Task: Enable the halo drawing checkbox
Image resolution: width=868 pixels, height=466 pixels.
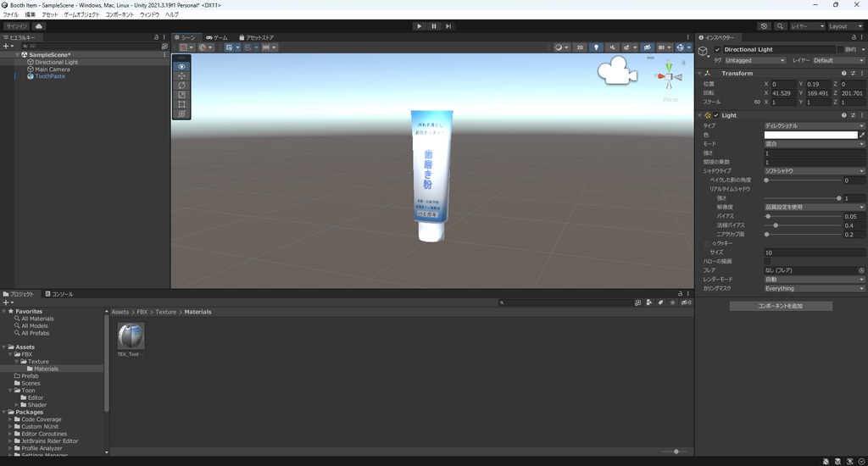Action: coord(767,261)
